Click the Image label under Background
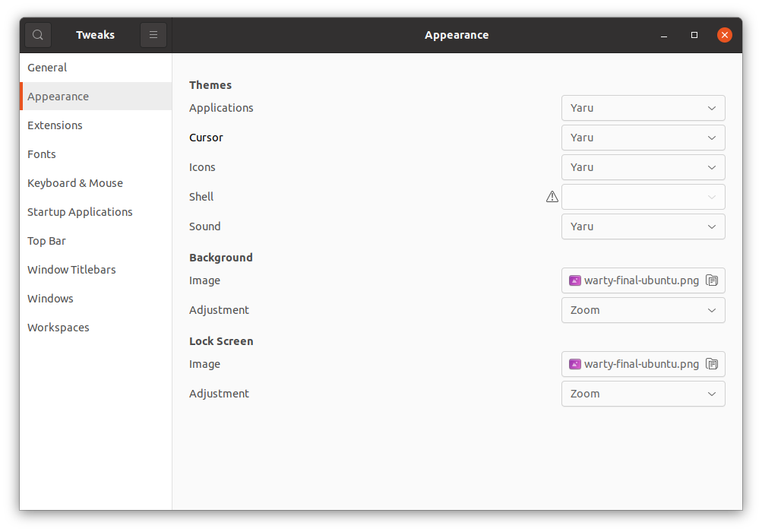The image size is (762, 532). click(x=204, y=280)
